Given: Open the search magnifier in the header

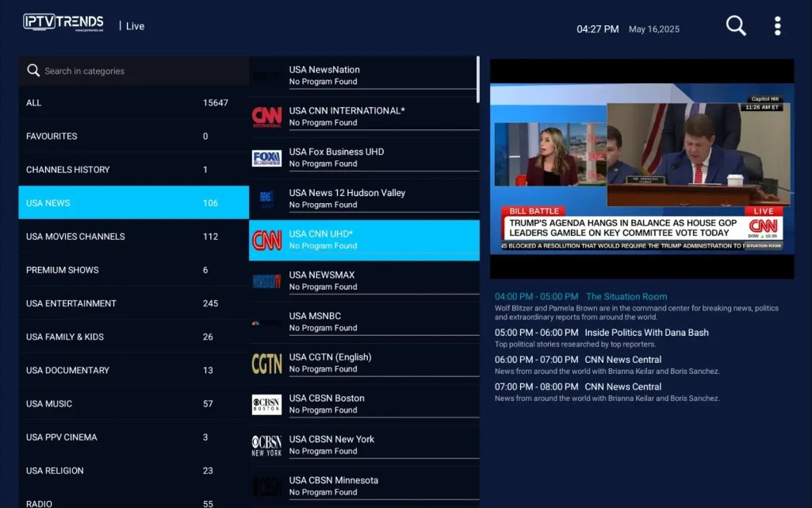Looking at the screenshot, I should pos(736,25).
